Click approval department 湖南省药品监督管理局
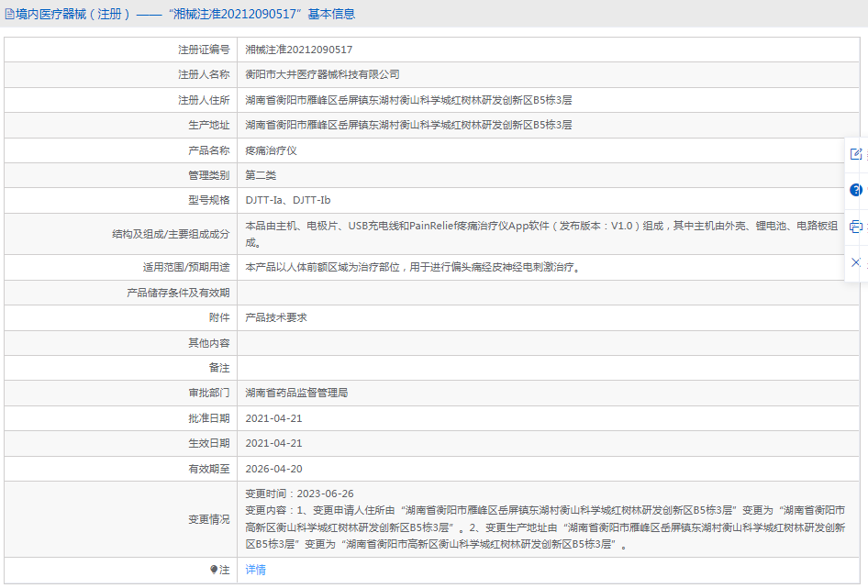The height and width of the screenshot is (588, 868). (x=296, y=394)
